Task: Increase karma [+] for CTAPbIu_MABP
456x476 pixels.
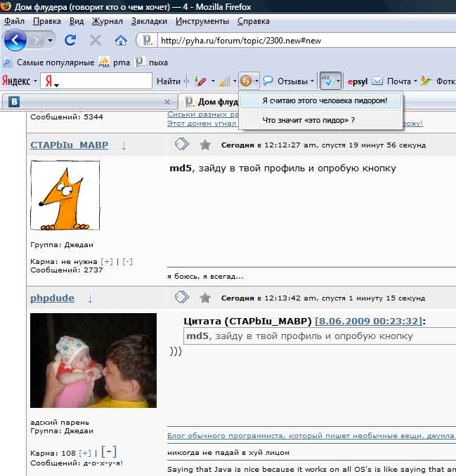Action: (x=106, y=262)
